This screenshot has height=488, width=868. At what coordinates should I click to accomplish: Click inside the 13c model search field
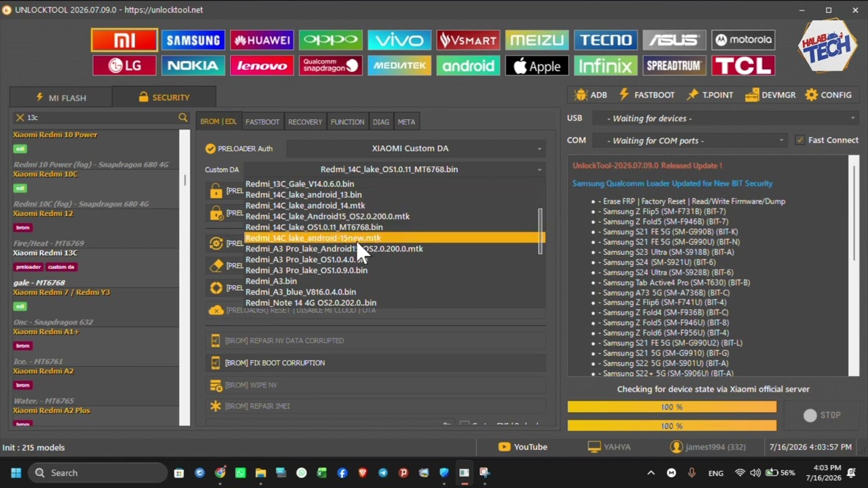(100, 117)
